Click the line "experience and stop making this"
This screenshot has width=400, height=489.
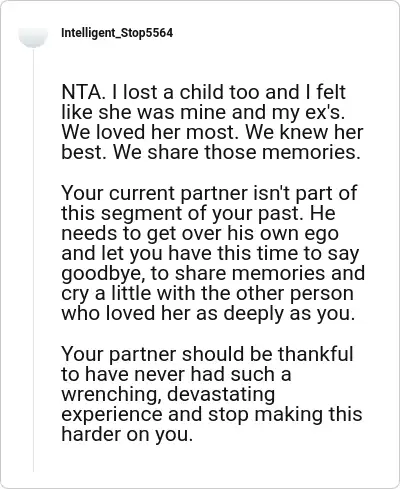point(212,414)
